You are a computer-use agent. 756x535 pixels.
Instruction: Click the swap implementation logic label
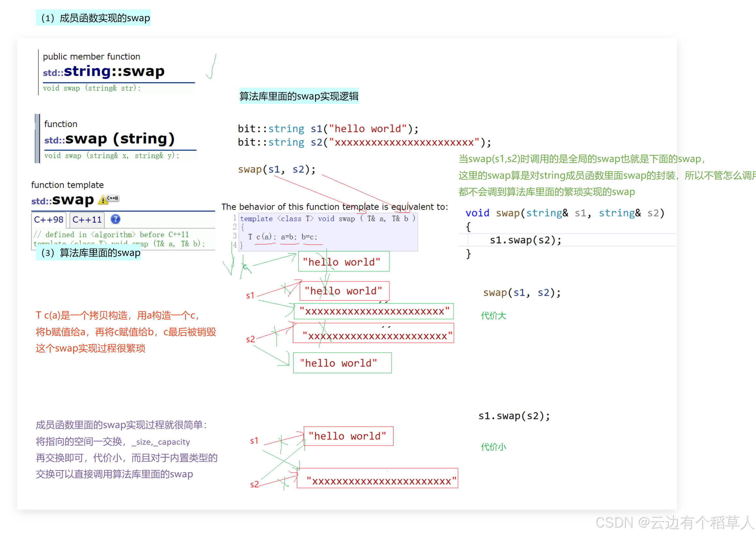pyautogui.click(x=299, y=96)
